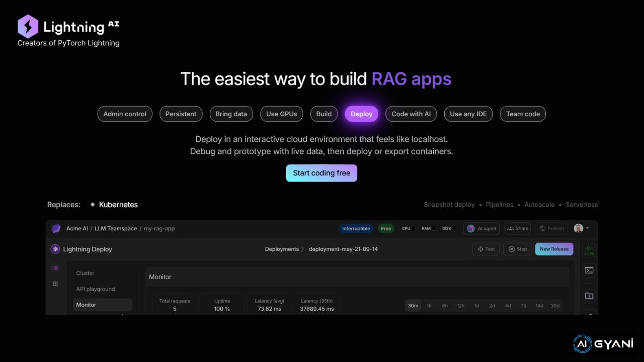Screen dimensions: 644x362
Task: Click the Latency (95th) stat card
Action: point(317,304)
